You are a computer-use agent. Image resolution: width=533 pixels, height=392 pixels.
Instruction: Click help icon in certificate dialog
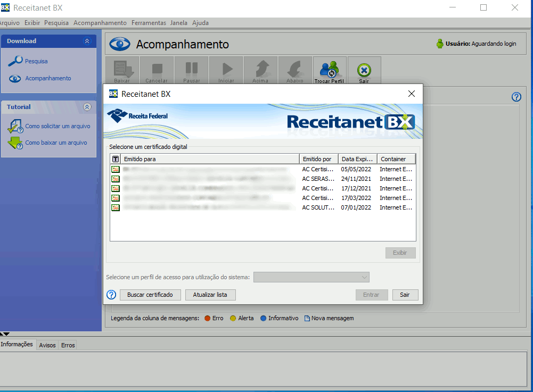click(x=111, y=295)
